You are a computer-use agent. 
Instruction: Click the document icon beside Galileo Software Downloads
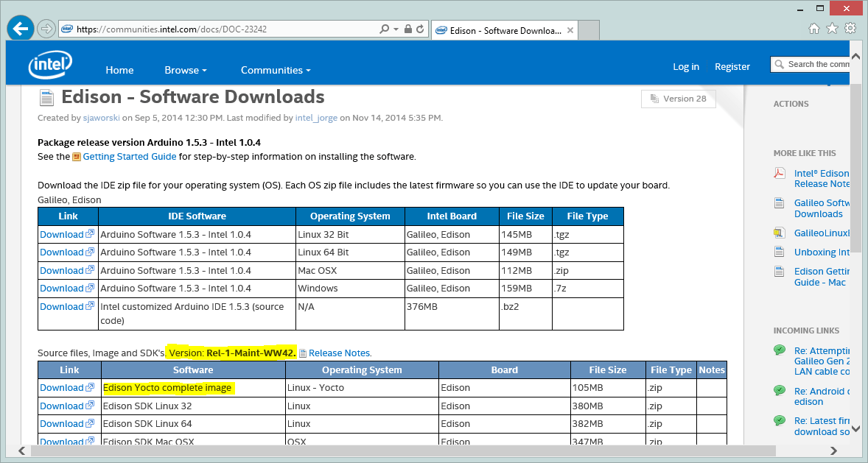pos(780,203)
